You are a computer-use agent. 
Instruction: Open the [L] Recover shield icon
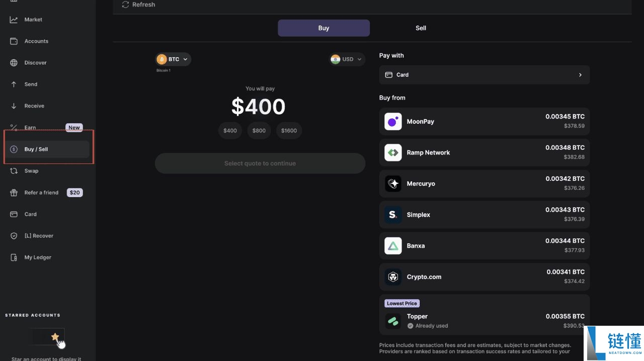click(x=14, y=236)
